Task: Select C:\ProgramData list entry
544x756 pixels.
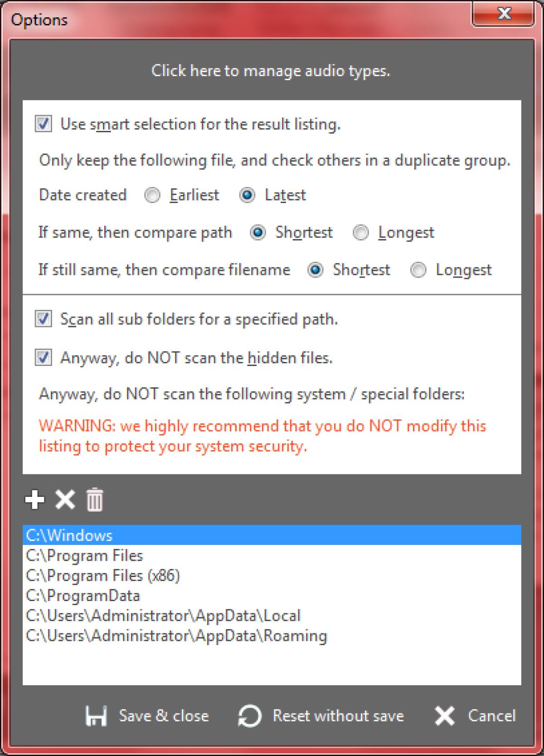Action: [x=83, y=595]
